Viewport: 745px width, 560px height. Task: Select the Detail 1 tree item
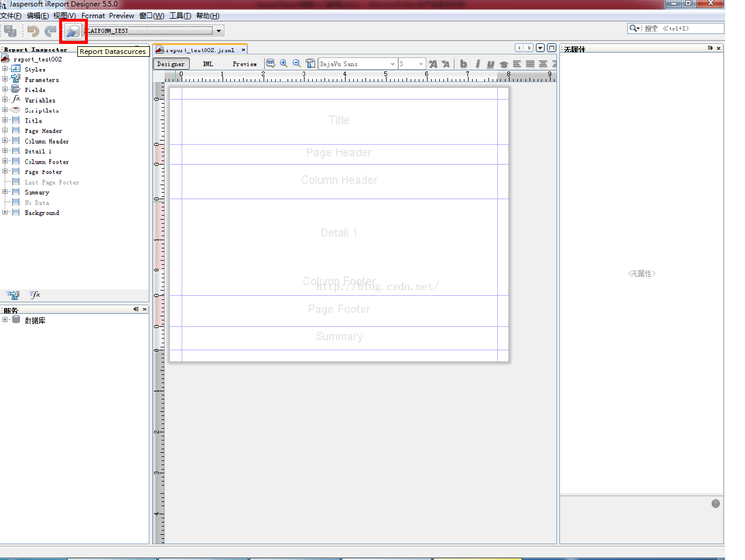(x=38, y=151)
